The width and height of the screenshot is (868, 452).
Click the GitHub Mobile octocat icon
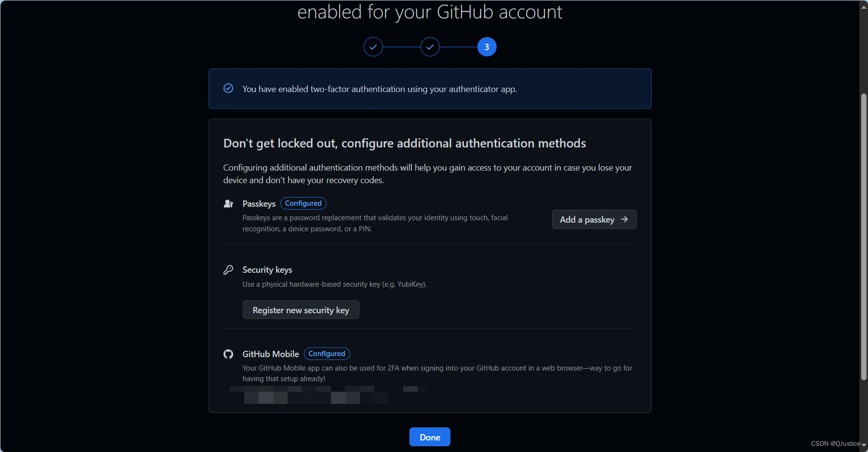click(x=228, y=354)
